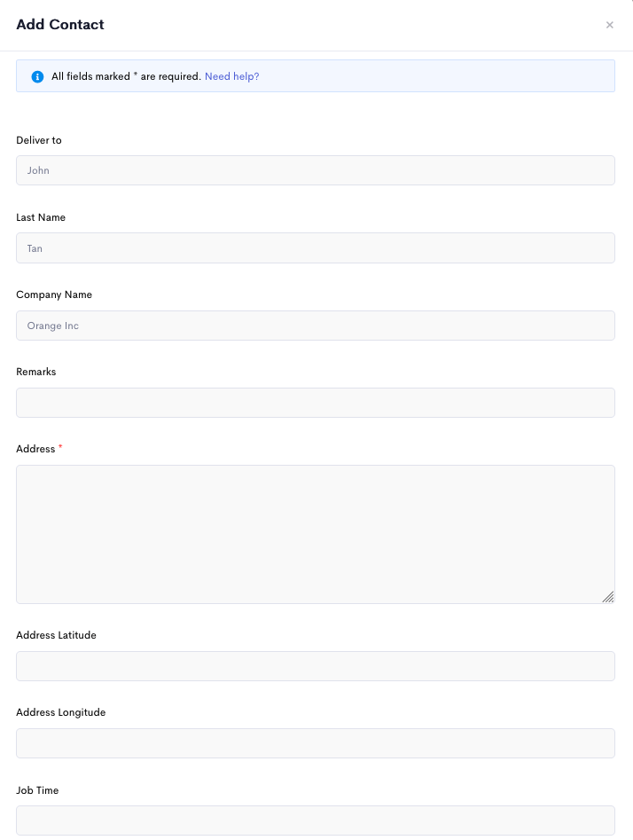This screenshot has height=840, width=633.
Task: Select the Last Name input showing Tan
Action: [316, 248]
